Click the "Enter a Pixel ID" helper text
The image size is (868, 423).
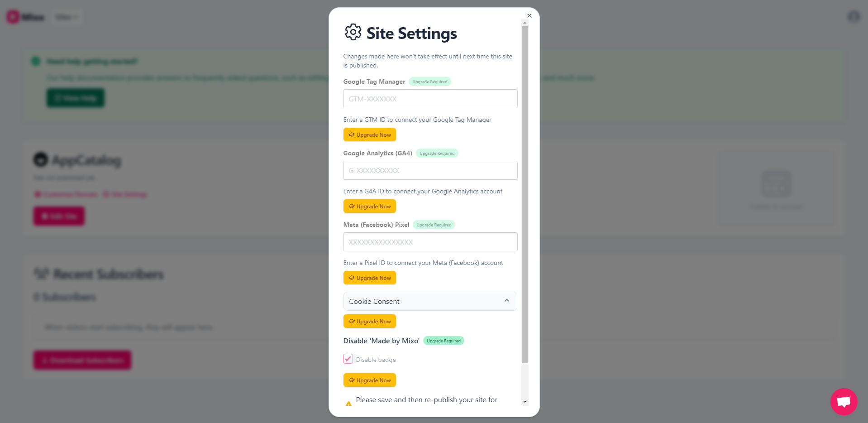(x=423, y=263)
